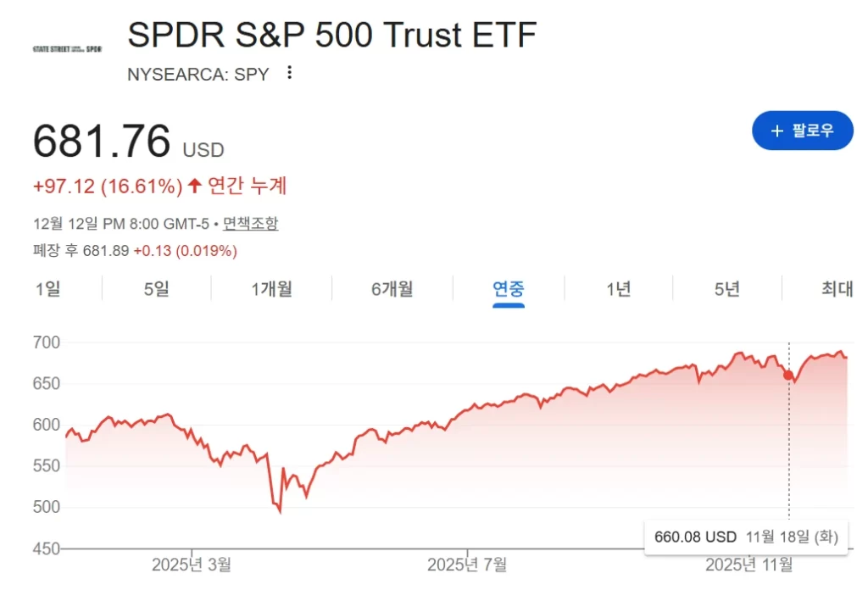Open the 면책조항 disclaimer link
The image size is (868, 590).
(x=250, y=224)
